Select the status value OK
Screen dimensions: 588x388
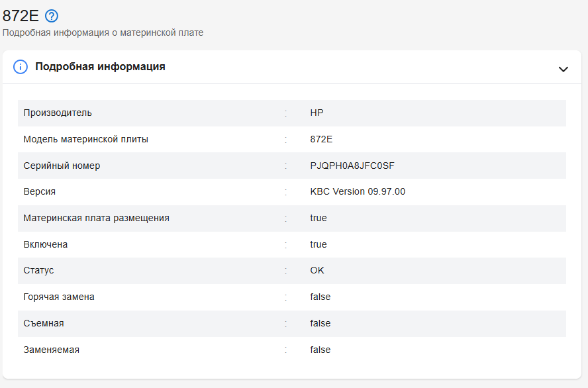click(317, 270)
